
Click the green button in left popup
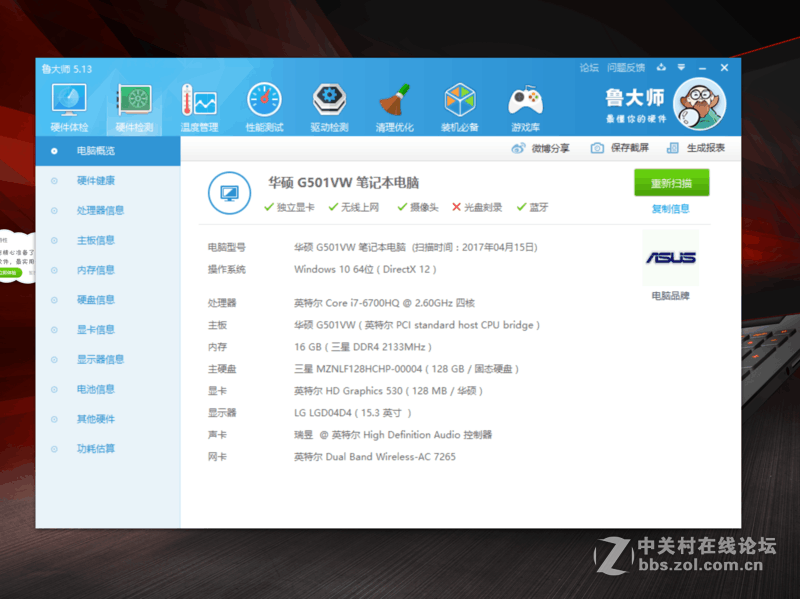coord(10,272)
